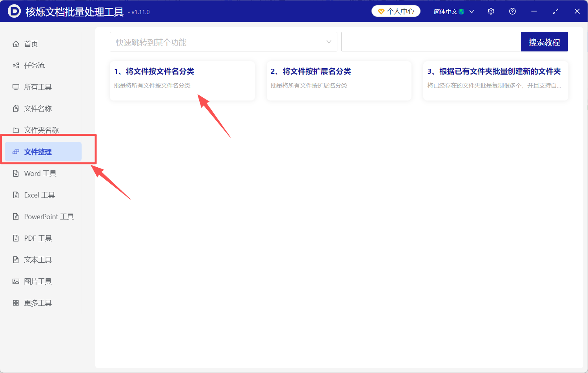Click the 图片工具 image tools icon
Viewport: 588px width, 373px height.
point(16,281)
